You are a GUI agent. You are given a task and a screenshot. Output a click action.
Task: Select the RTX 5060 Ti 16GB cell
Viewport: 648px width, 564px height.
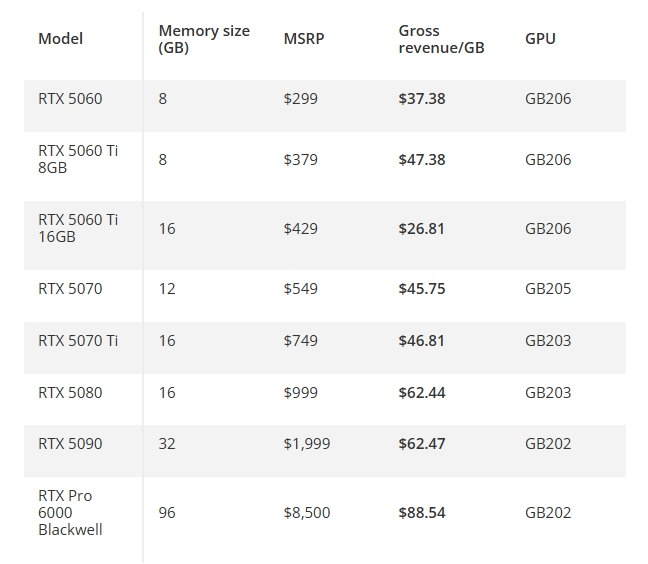coord(78,229)
